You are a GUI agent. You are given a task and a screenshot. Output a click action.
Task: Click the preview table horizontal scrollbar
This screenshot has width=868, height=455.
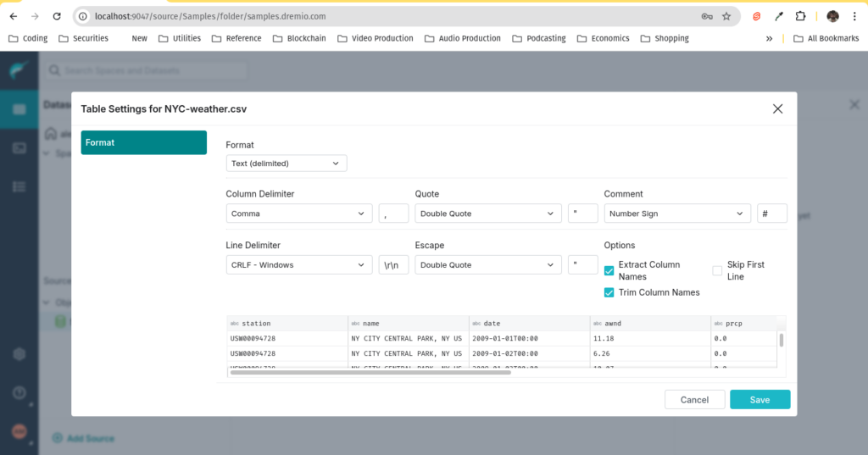(x=370, y=372)
